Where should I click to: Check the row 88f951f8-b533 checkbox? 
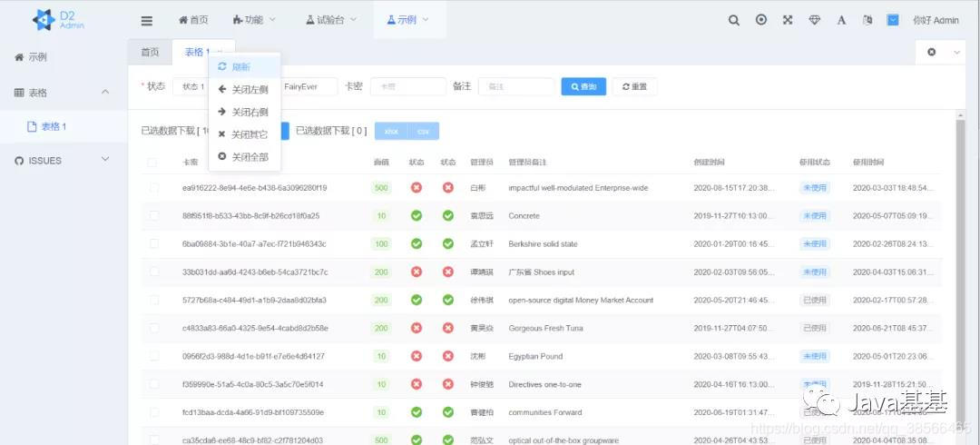click(153, 215)
